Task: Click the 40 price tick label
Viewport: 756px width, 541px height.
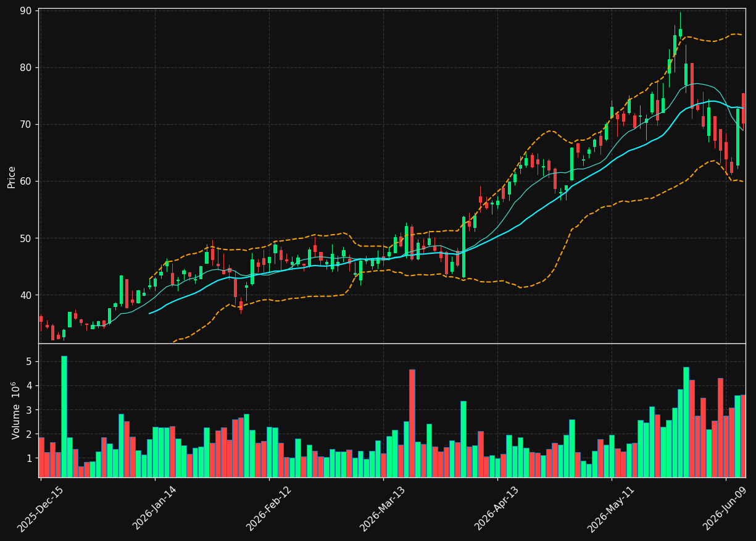Action: tap(27, 295)
